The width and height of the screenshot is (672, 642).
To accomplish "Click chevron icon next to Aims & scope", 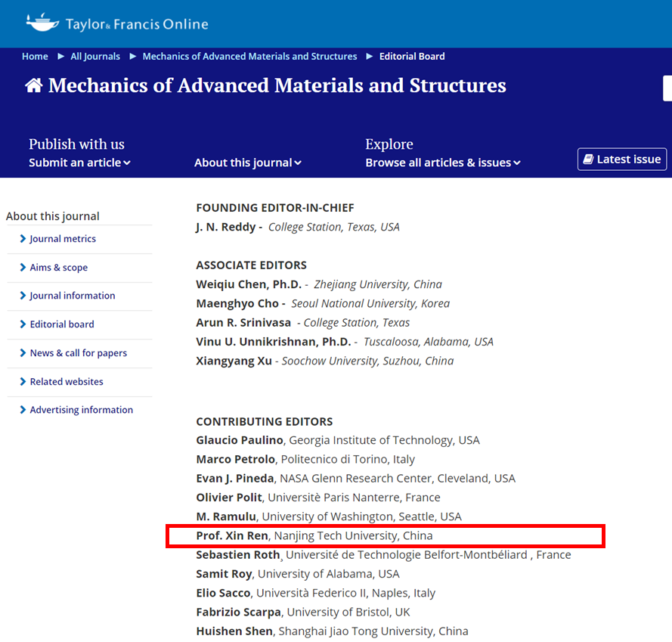I will pyautogui.click(x=23, y=268).
